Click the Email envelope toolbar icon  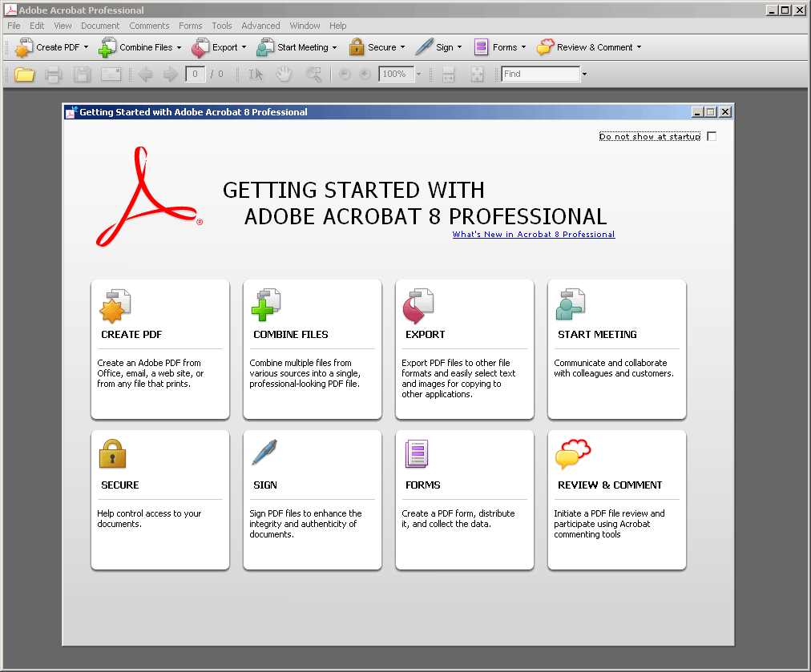coord(111,74)
